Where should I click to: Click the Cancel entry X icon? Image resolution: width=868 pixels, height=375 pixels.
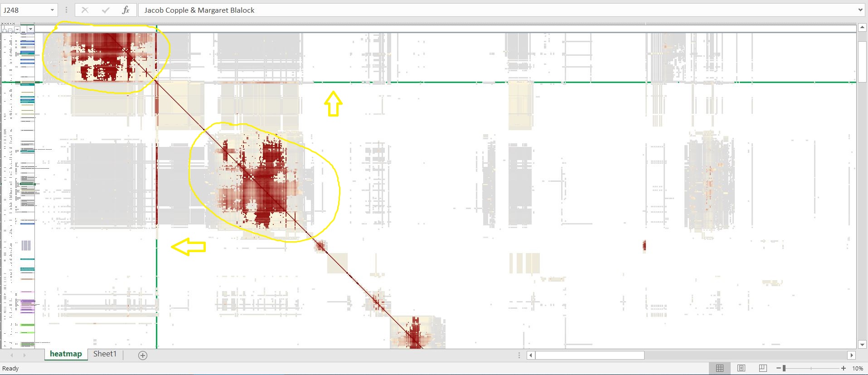click(x=85, y=10)
